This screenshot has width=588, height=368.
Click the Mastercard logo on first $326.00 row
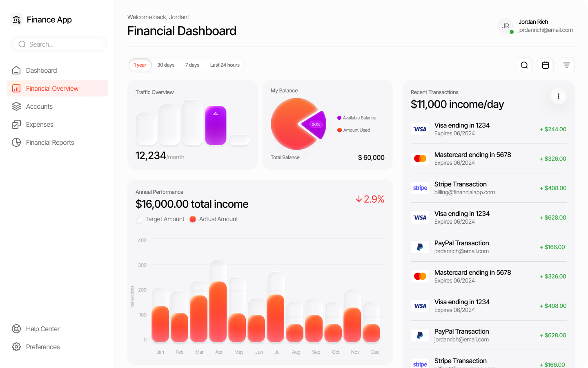[420, 159]
